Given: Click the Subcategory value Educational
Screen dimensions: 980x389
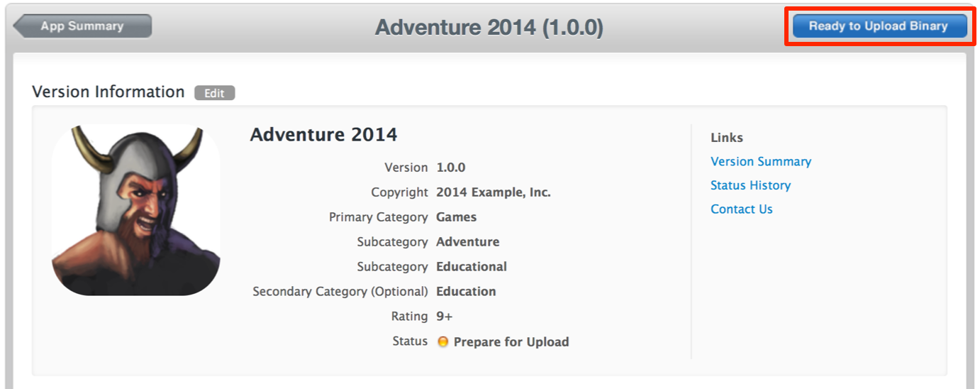Looking at the screenshot, I should pos(472,267).
